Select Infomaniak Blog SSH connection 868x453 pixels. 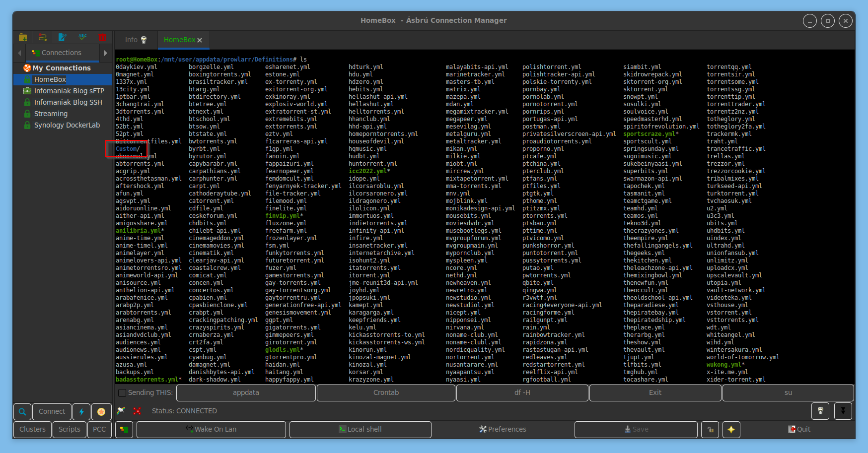(63, 102)
